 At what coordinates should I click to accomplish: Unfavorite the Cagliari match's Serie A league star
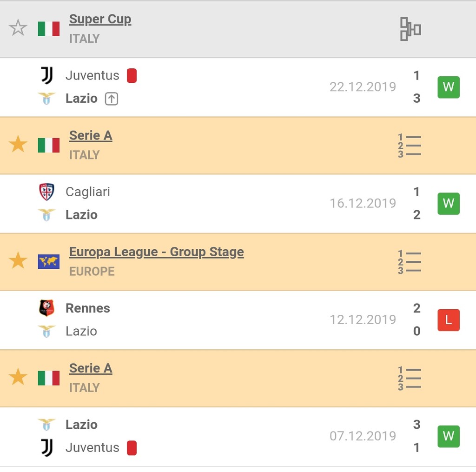[x=18, y=145]
